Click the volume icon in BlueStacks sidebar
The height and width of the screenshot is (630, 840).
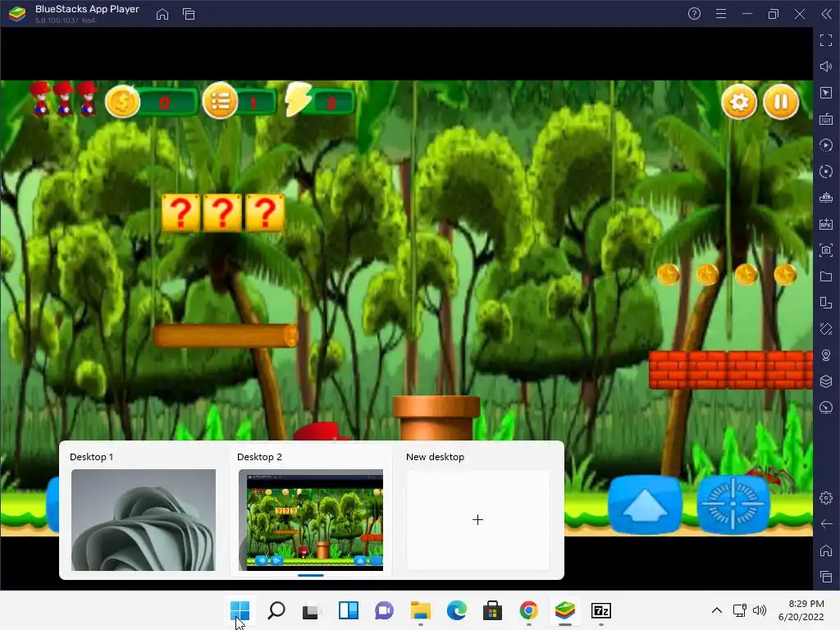[826, 66]
